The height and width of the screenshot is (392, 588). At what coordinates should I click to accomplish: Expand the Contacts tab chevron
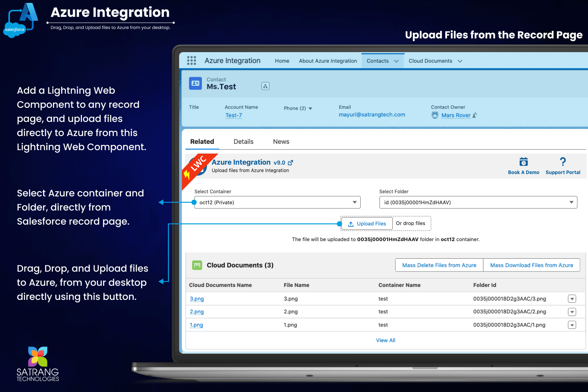tap(396, 61)
